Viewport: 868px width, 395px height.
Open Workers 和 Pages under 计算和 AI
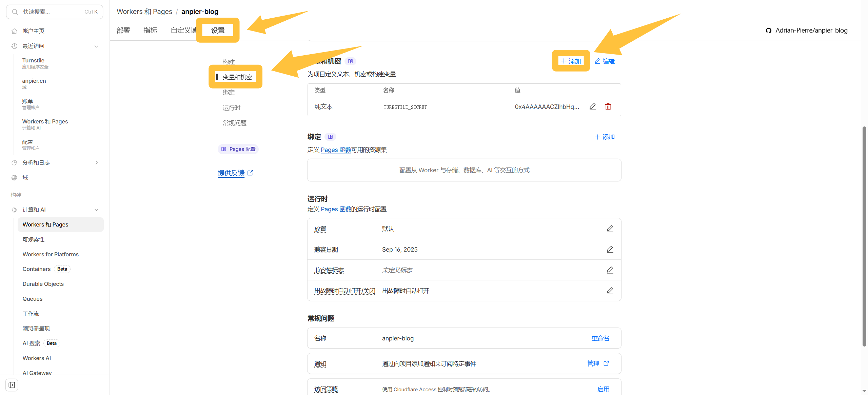pos(61,225)
